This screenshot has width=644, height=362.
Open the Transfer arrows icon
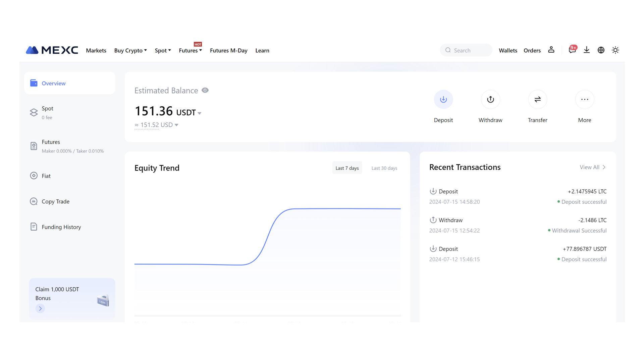click(537, 100)
